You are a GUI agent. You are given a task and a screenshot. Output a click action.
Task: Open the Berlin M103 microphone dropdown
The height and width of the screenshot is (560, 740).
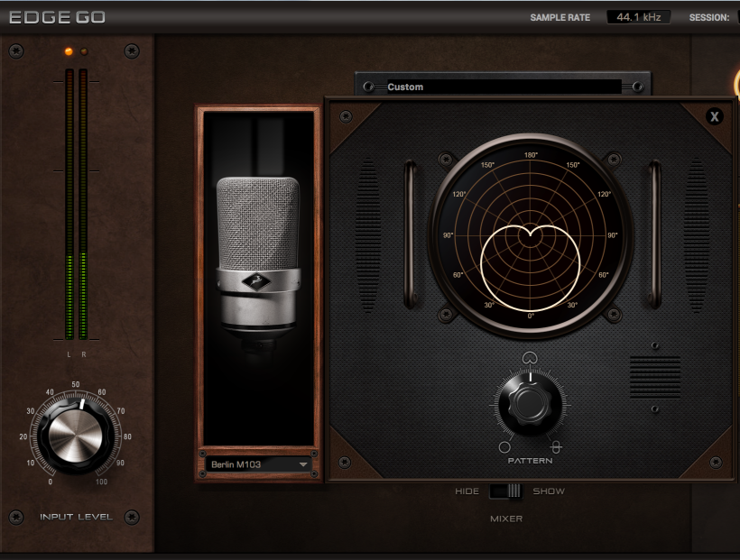coord(259,464)
